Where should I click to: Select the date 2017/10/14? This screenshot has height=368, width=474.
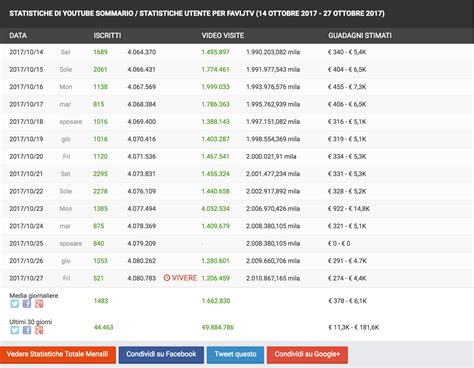(x=26, y=52)
